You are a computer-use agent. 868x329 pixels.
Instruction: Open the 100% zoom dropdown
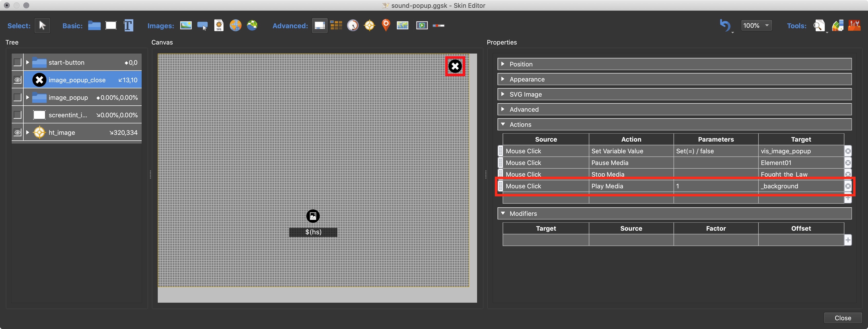pyautogui.click(x=757, y=26)
